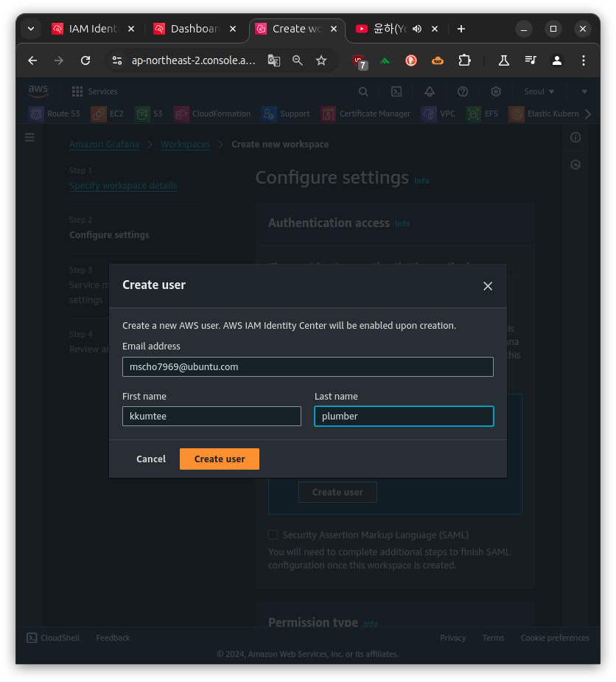View site information icon in address bar
Image resolution: width=616 pixels, height=682 pixels.
click(x=117, y=60)
